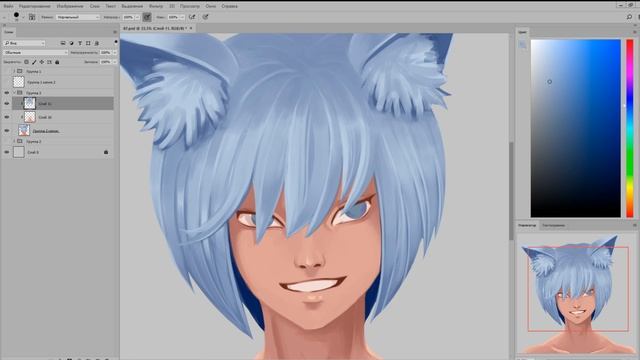Click the search magnifier icon at top right

tap(629, 17)
